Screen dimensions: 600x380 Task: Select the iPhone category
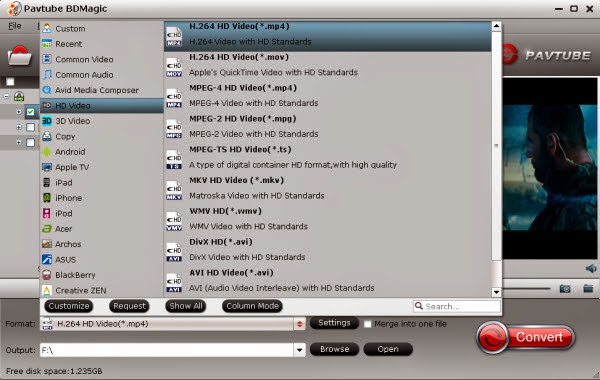tap(102, 198)
